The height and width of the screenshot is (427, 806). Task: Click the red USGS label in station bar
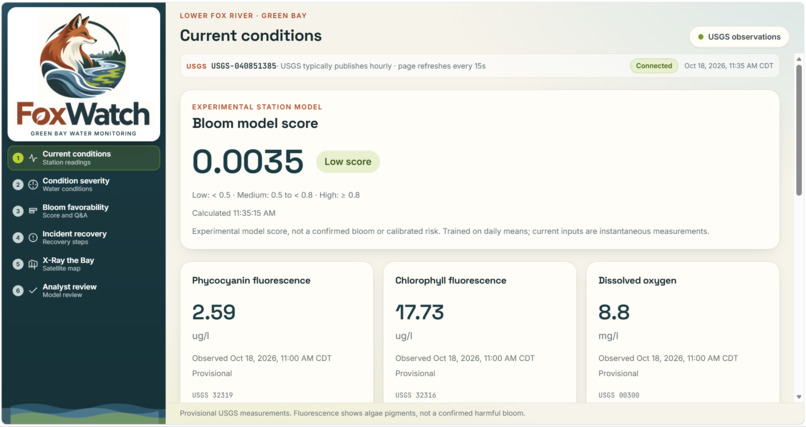[x=196, y=66]
